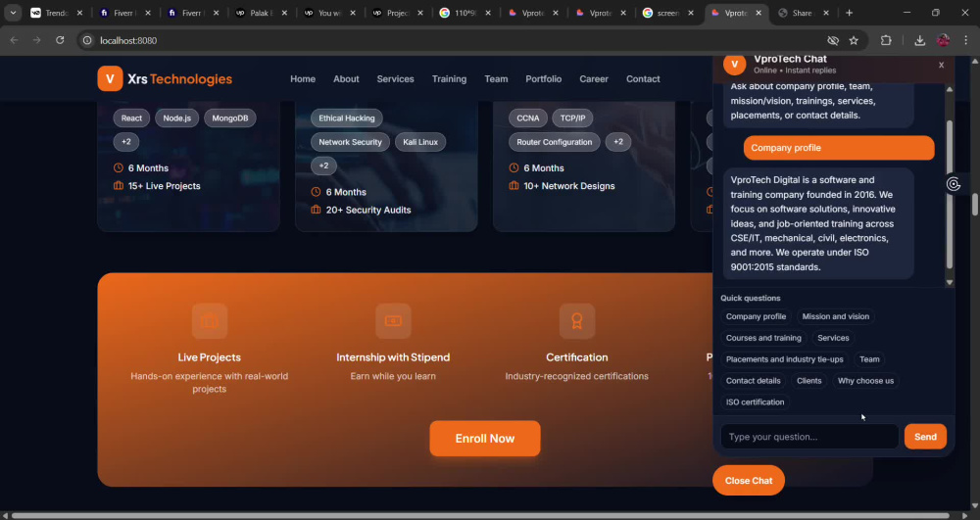Click the orange Company profile chat message

point(839,148)
